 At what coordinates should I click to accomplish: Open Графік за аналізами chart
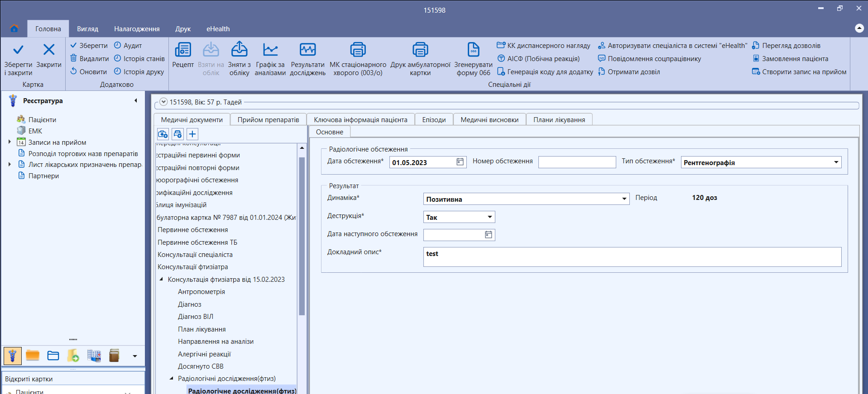(x=270, y=59)
